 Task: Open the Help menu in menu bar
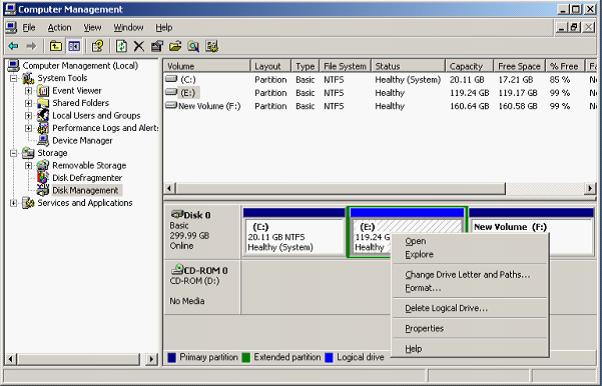click(164, 28)
